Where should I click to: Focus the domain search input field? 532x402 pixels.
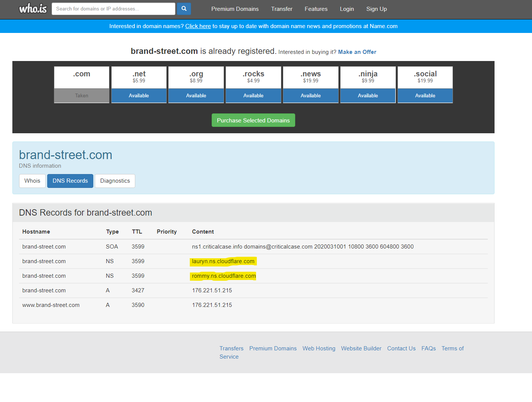pyautogui.click(x=114, y=9)
